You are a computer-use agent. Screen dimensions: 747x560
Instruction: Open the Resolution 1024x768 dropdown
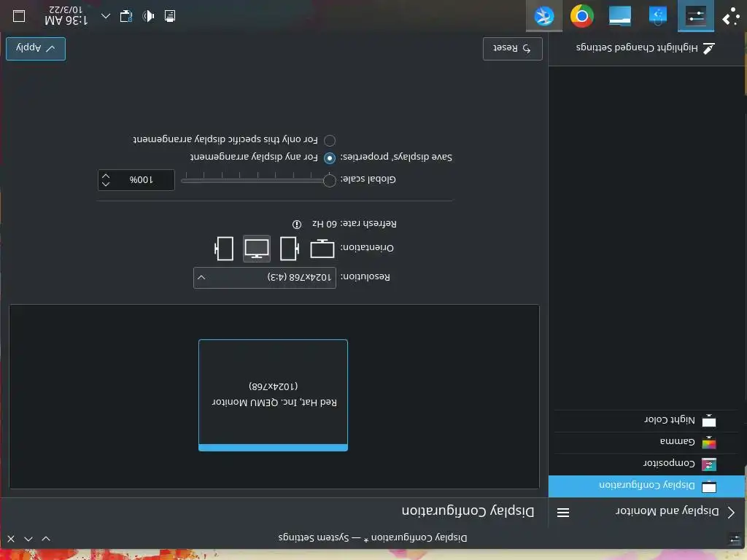[265, 278]
